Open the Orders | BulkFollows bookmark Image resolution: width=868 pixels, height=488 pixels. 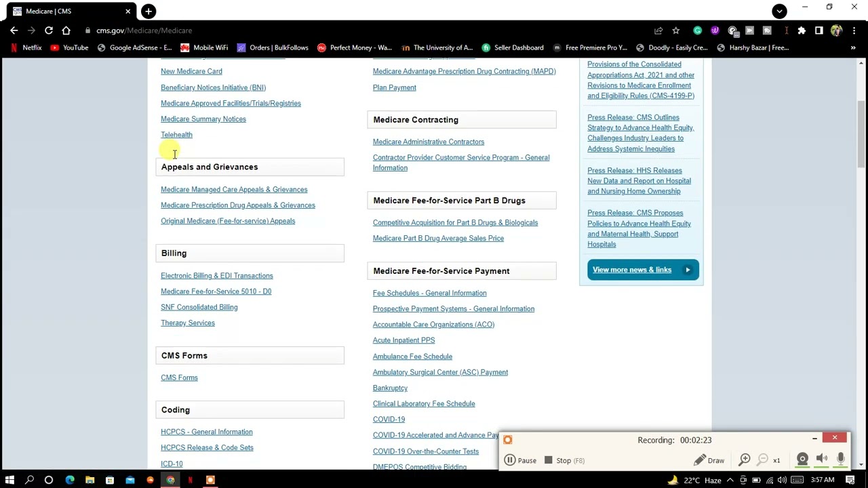tap(272, 47)
